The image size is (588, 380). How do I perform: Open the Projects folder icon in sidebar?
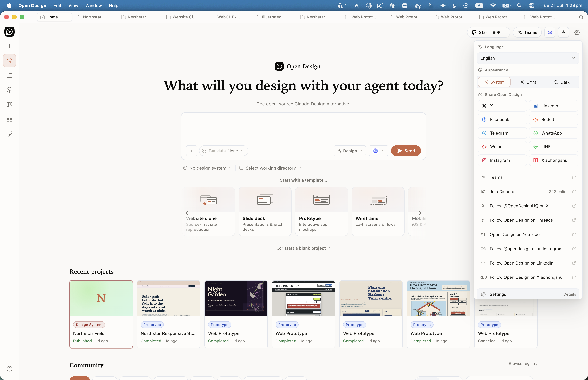click(x=9, y=75)
